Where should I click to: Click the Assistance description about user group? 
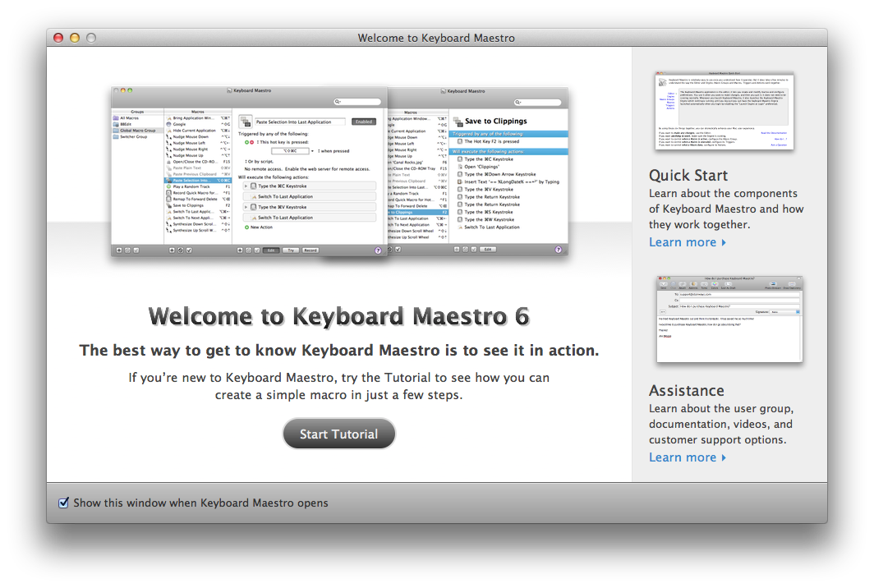coord(721,424)
